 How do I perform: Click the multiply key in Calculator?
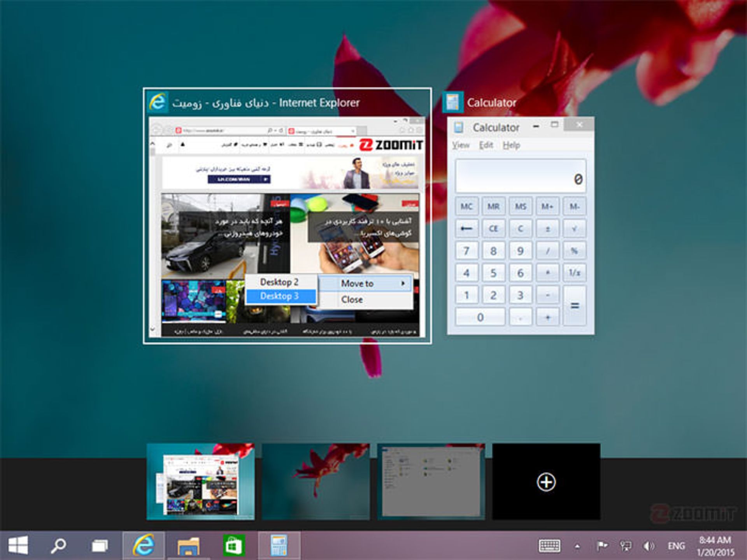[x=547, y=273]
